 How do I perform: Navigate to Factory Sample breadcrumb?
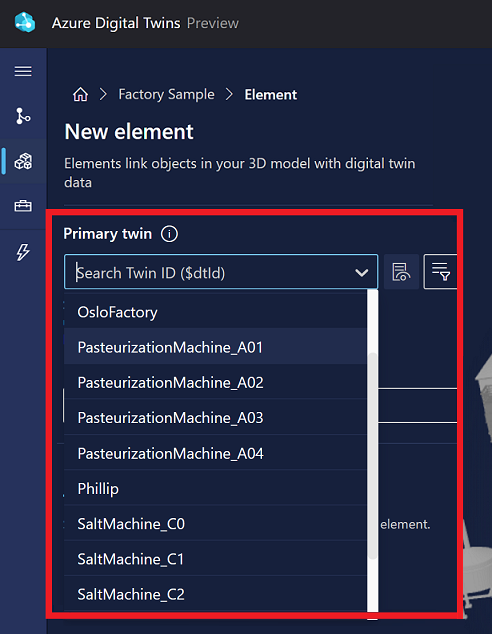[x=166, y=95]
